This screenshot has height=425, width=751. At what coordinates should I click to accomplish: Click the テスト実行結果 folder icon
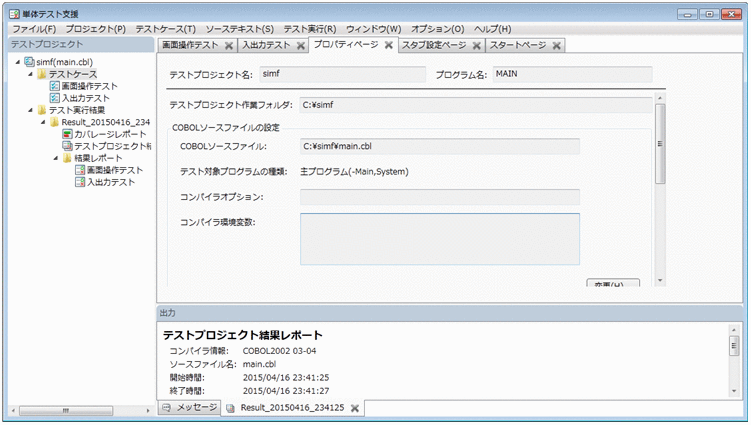point(42,110)
